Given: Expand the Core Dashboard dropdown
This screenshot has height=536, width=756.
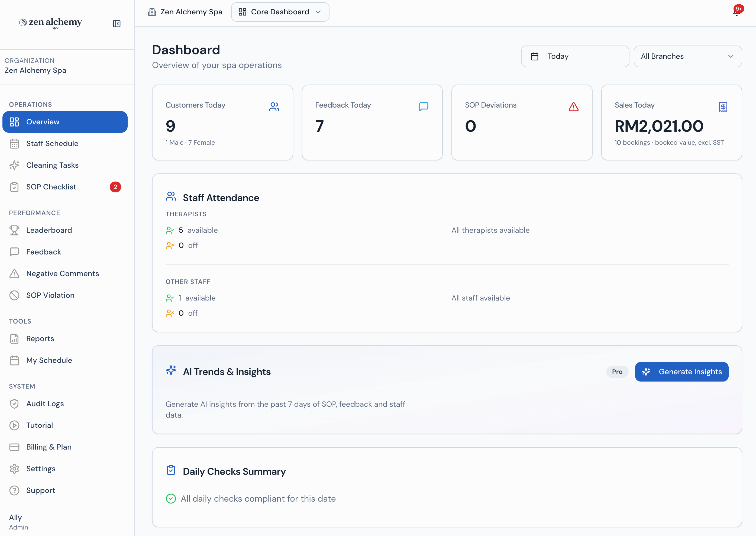Looking at the screenshot, I should point(280,12).
